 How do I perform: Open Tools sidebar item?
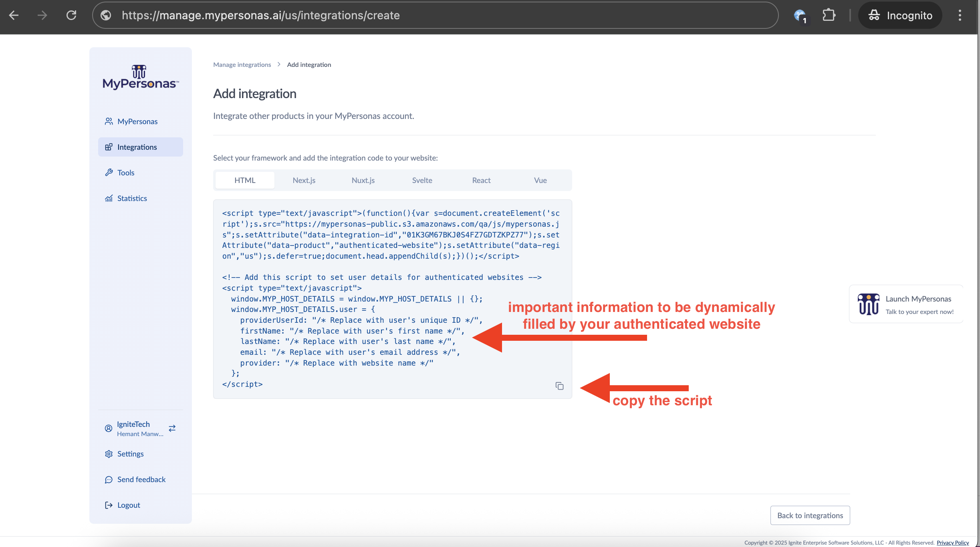pos(140,173)
